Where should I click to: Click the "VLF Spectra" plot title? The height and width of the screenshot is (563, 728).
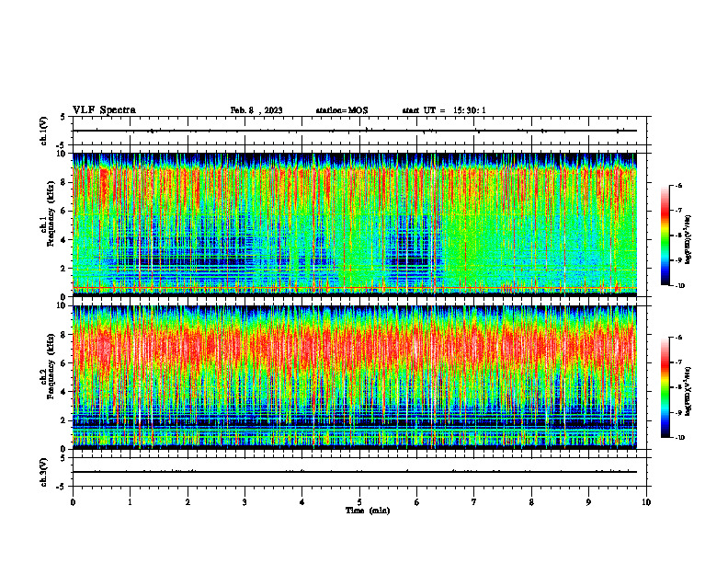coord(104,110)
